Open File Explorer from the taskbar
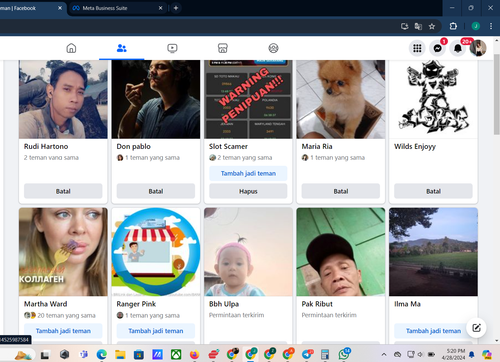 120,354
